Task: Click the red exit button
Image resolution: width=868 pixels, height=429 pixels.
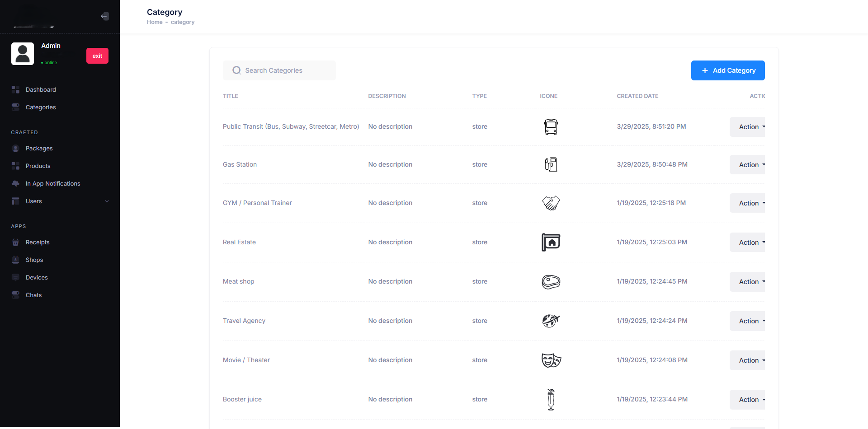Action: (x=97, y=56)
